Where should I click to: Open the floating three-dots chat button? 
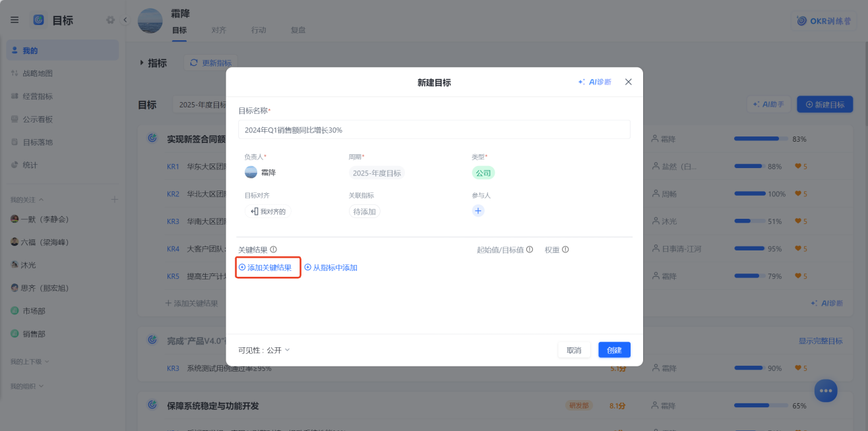tap(826, 391)
